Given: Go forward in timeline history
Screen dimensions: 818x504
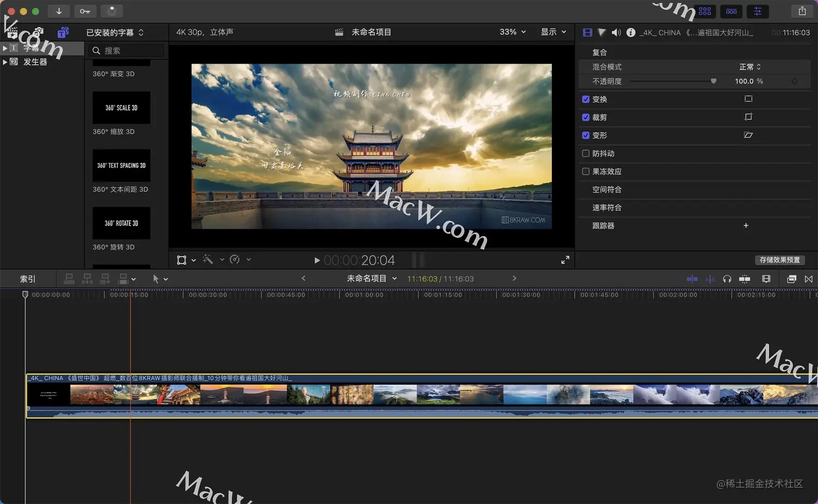Looking at the screenshot, I should click(x=514, y=278).
